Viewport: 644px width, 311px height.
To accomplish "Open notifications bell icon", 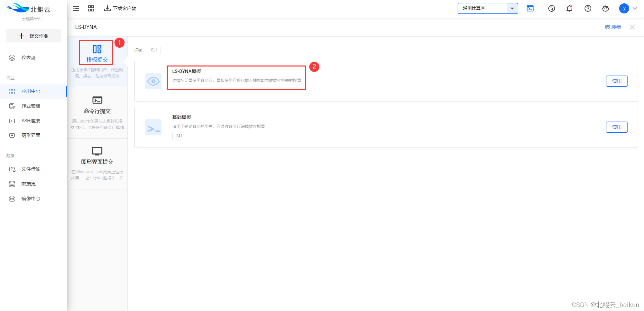I will tap(569, 8).
